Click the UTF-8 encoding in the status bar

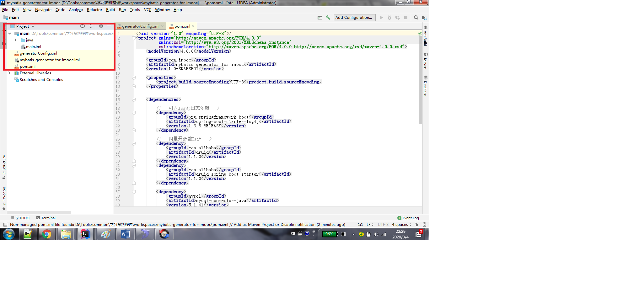[x=383, y=225]
